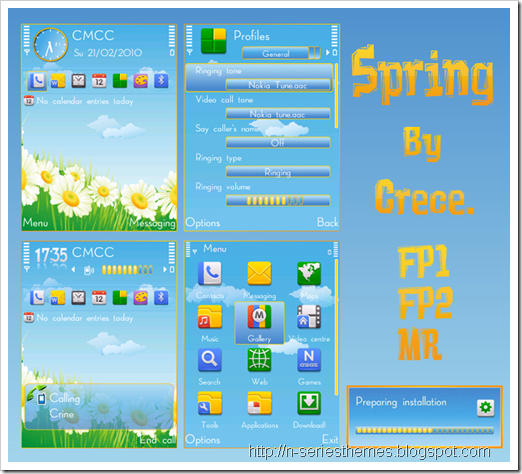522x474 pixels.
Task: Click volume increase arrow on calling screen
Action: pyautogui.click(x=164, y=270)
